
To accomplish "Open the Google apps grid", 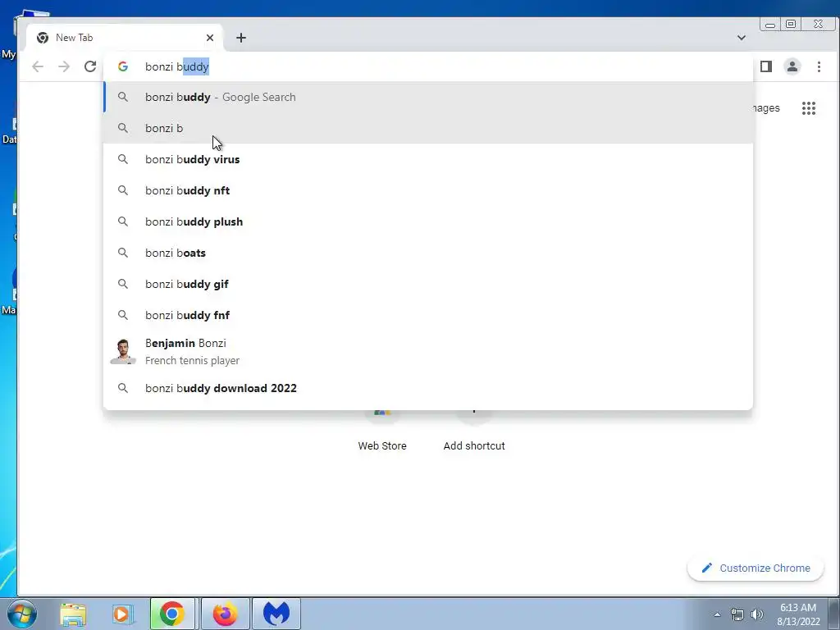I will pos(808,108).
